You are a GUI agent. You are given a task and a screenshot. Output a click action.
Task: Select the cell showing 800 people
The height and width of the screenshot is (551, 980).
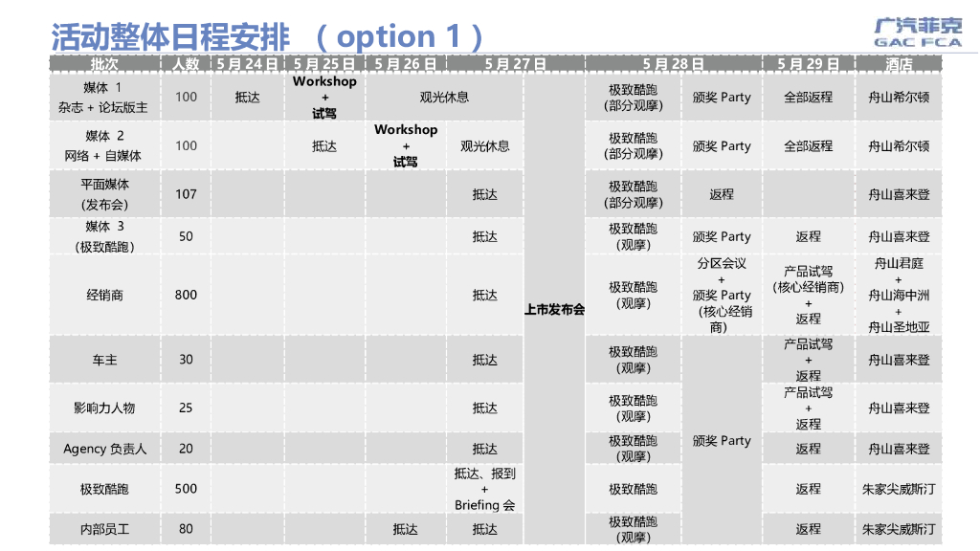pyautogui.click(x=186, y=295)
